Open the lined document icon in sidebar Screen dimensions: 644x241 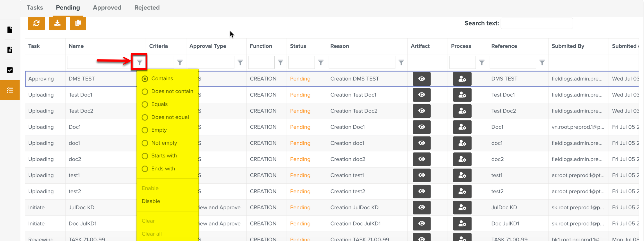click(10, 50)
